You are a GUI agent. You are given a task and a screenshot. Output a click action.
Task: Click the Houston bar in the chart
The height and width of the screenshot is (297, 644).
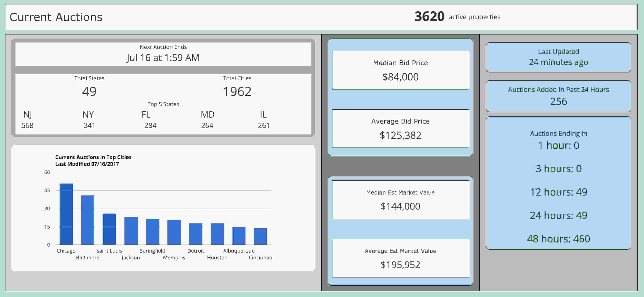(x=217, y=234)
